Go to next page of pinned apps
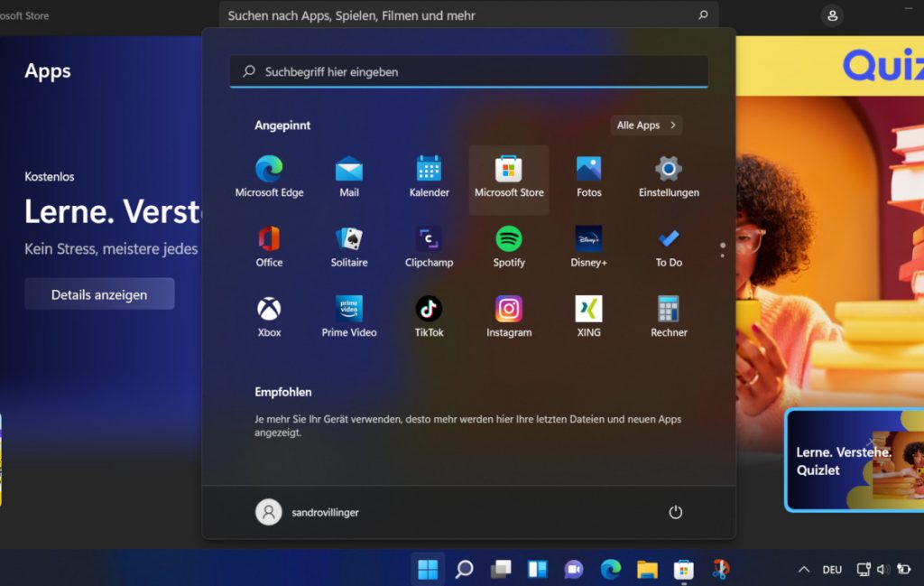Image resolution: width=924 pixels, height=586 pixels. (x=723, y=256)
